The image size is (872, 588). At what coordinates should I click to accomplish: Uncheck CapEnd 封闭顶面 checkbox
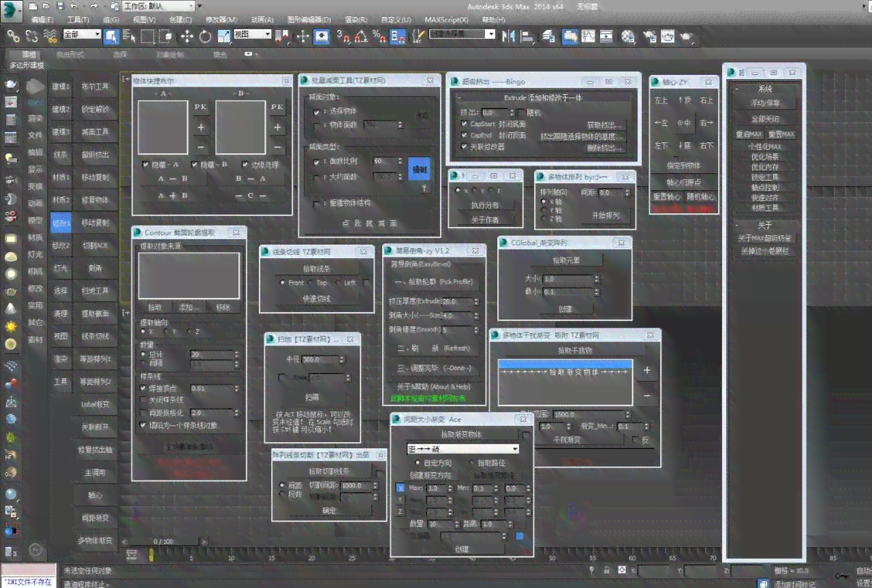click(x=464, y=135)
